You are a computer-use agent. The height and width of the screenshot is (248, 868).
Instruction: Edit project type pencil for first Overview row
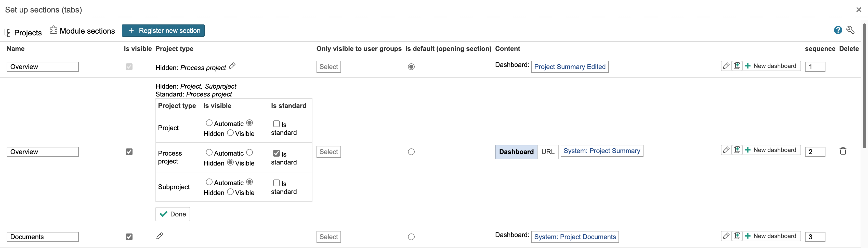232,66
